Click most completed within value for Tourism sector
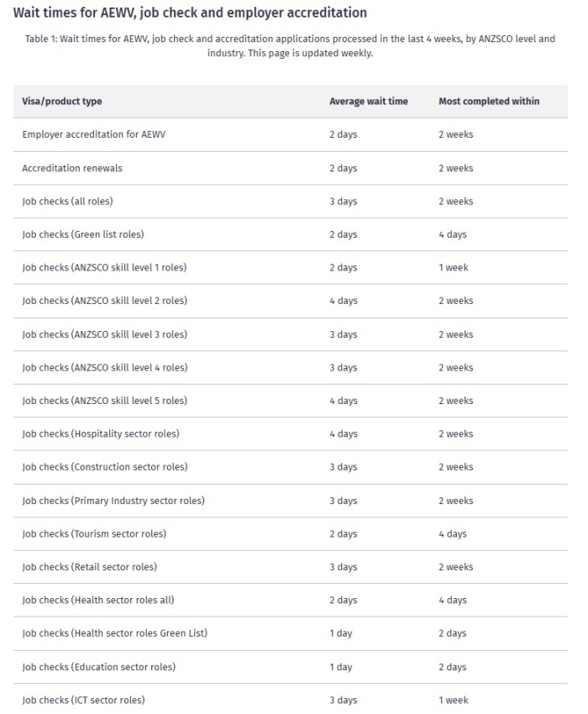 [x=452, y=534]
